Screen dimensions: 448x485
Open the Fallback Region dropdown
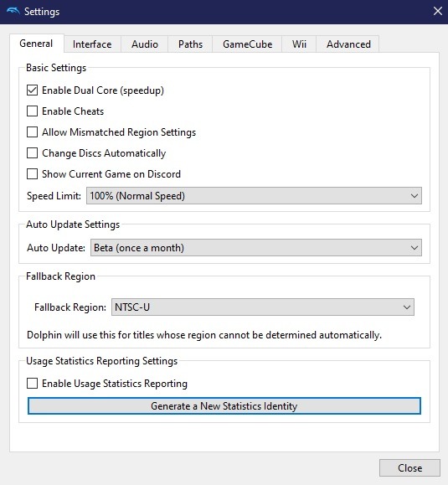(x=263, y=307)
